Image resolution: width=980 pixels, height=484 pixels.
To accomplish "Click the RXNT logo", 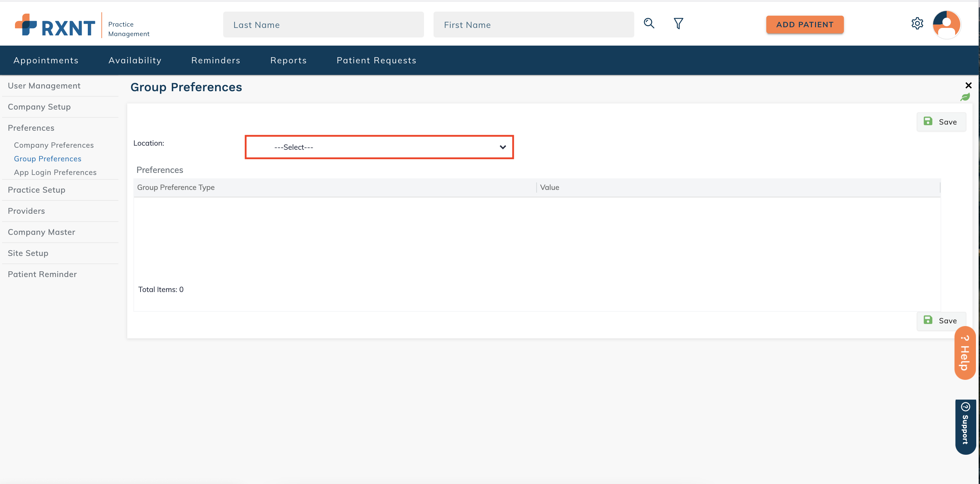I will pos(55,25).
